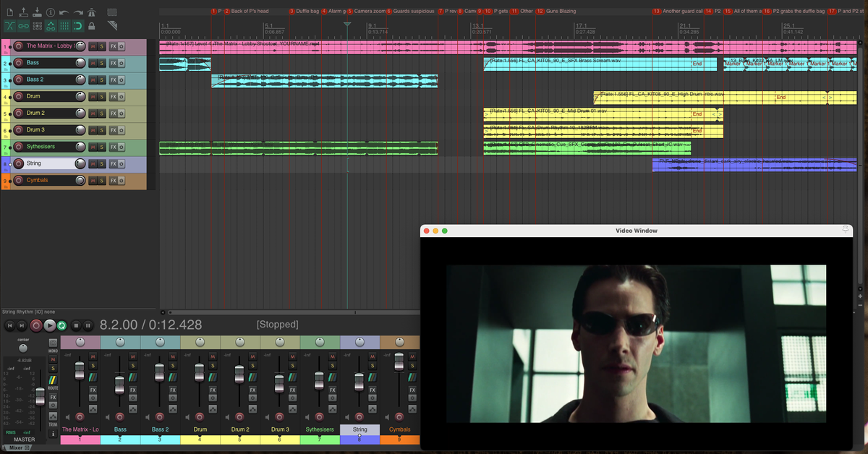
Task: Click the transport Pause button
Action: pos(88,326)
